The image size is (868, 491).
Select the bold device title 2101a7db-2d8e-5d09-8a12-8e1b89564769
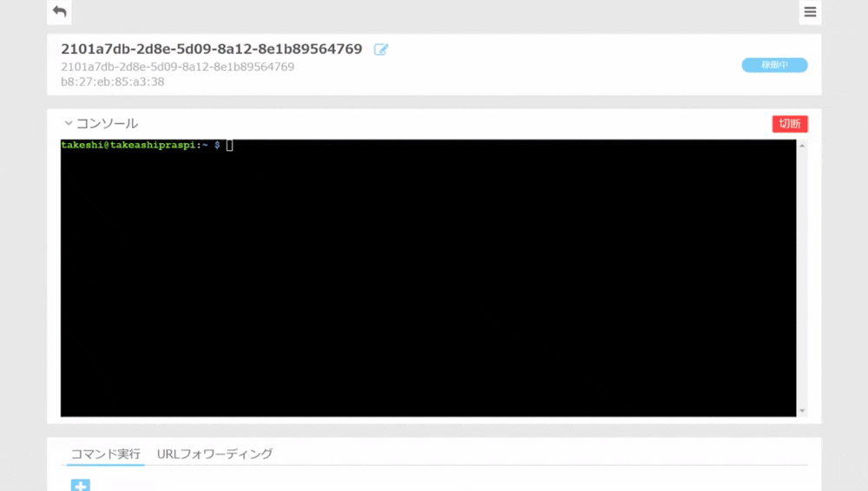pyautogui.click(x=212, y=49)
